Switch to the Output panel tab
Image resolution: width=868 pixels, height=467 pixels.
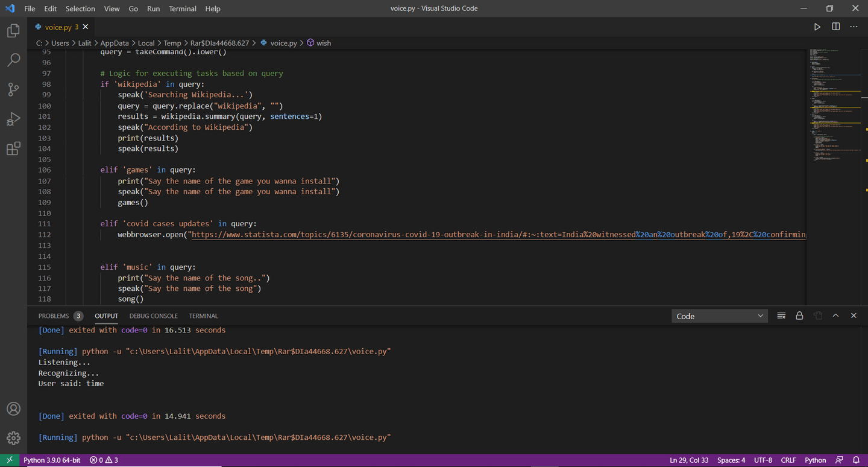tap(106, 316)
